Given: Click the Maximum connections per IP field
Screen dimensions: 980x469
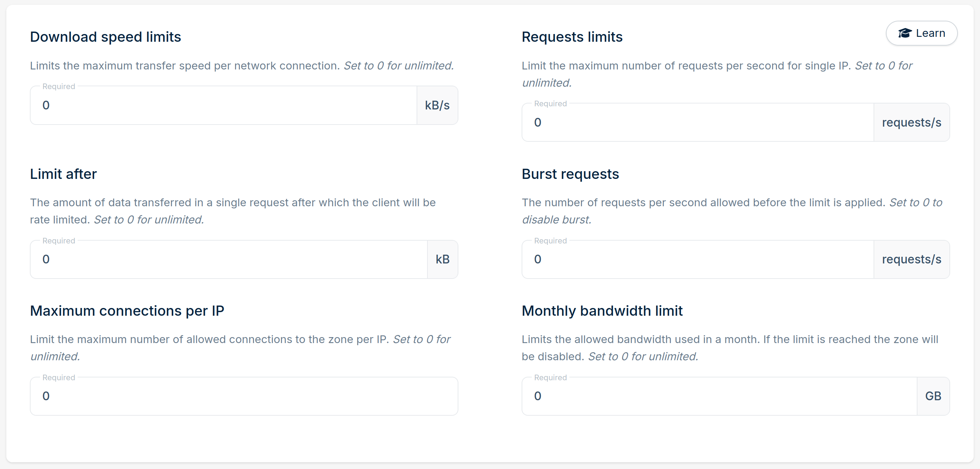Looking at the screenshot, I should [243, 396].
